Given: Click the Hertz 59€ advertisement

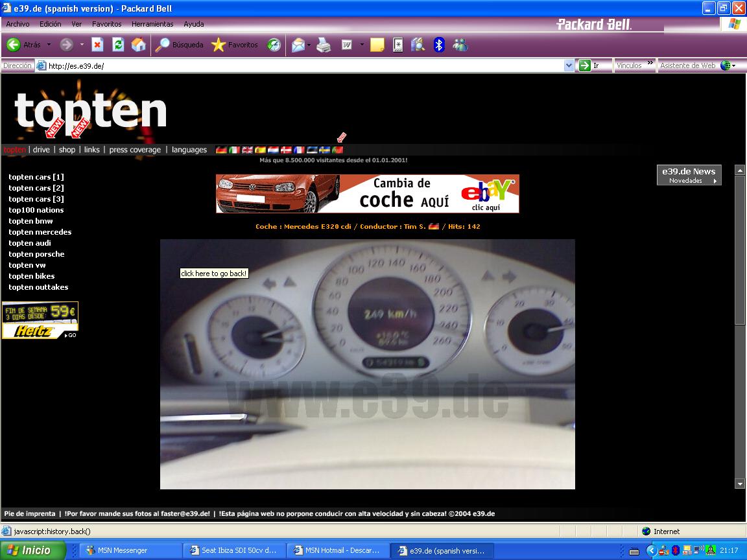Looking at the screenshot, I should (40, 320).
